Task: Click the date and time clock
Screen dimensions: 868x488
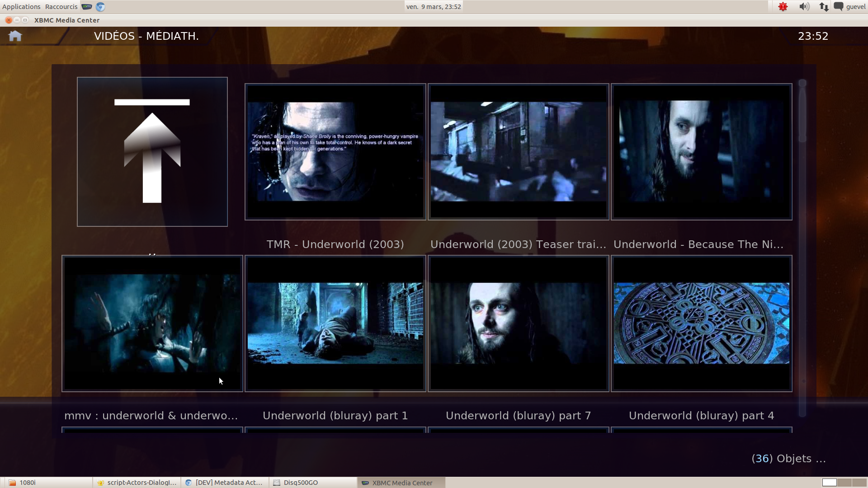Action: tap(433, 7)
